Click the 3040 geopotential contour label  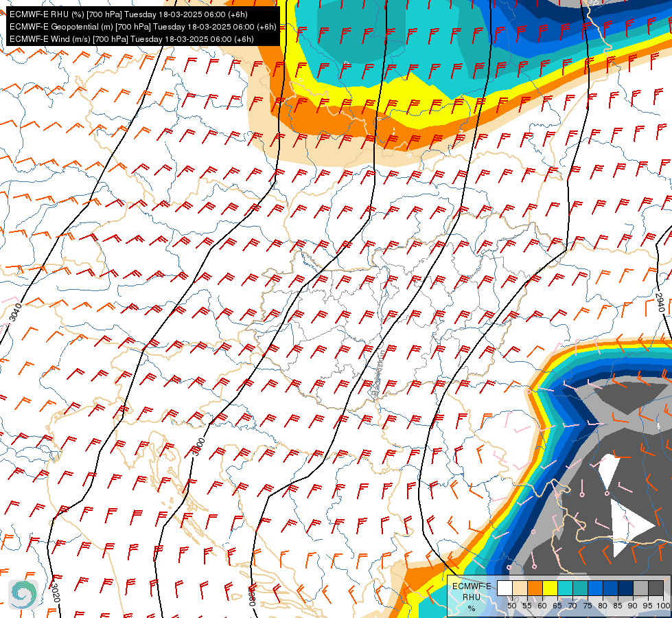pyautogui.click(x=15, y=312)
